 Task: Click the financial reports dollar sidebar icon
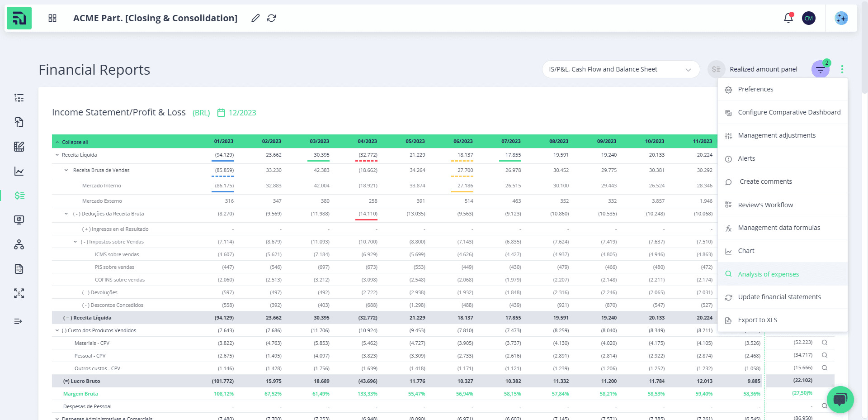[19, 196]
